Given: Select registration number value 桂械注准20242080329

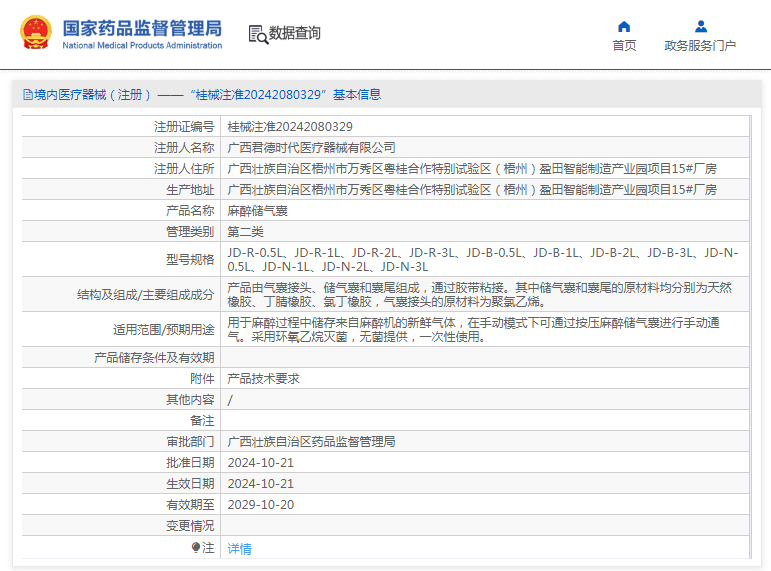Looking at the screenshot, I should (x=290, y=127).
